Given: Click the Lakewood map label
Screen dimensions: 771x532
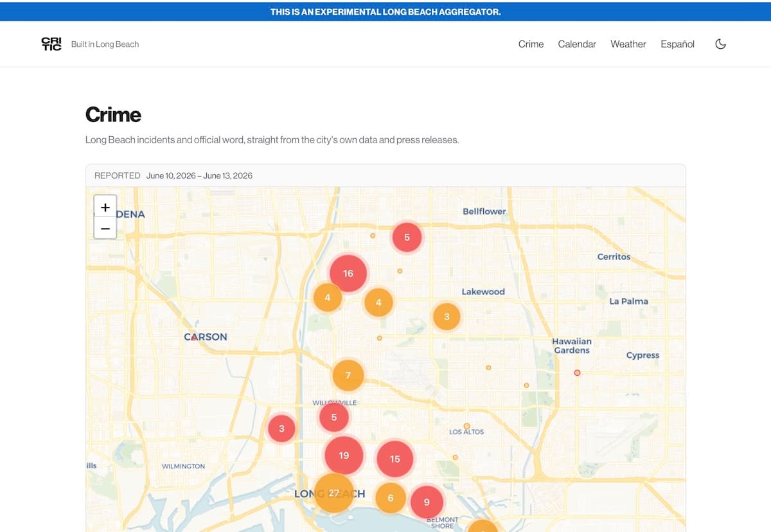Looking at the screenshot, I should (x=483, y=292).
